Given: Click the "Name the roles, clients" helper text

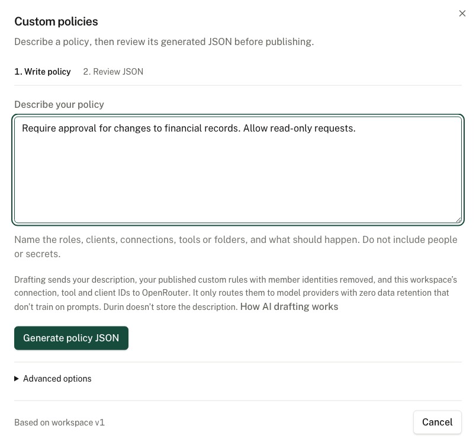Looking at the screenshot, I should tap(236, 247).
